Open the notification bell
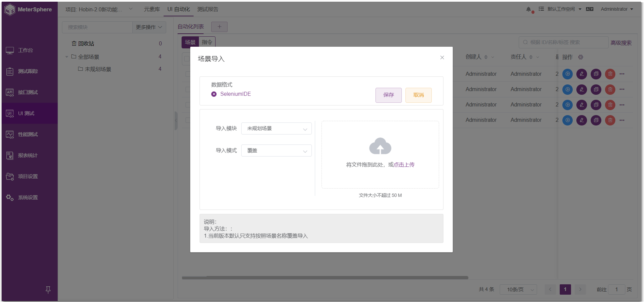644x304 pixels. [529, 9]
